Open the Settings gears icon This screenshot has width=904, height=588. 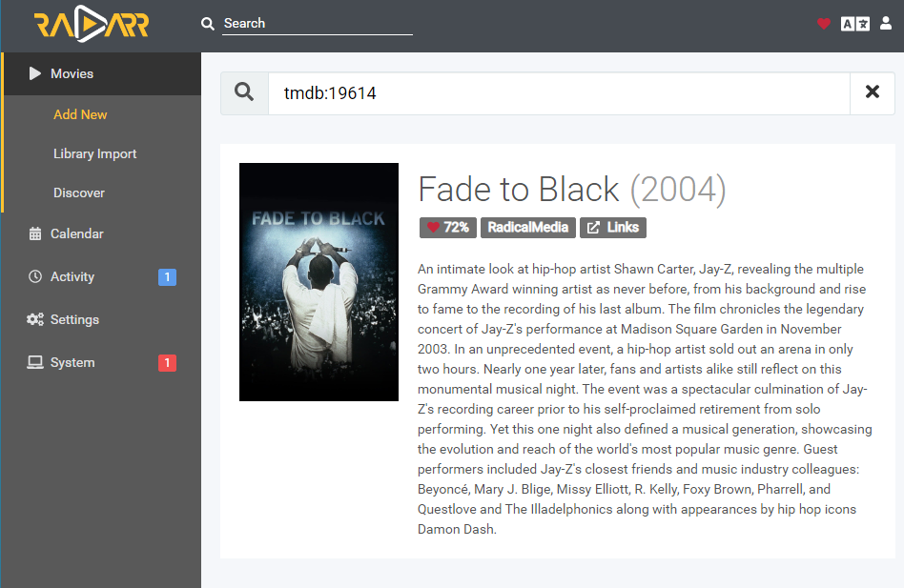coord(34,319)
